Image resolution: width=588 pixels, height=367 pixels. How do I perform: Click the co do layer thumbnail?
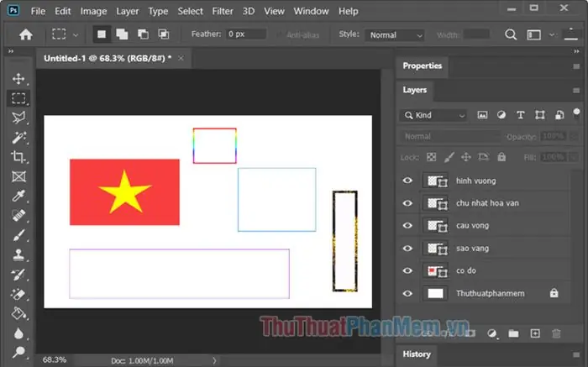(435, 270)
